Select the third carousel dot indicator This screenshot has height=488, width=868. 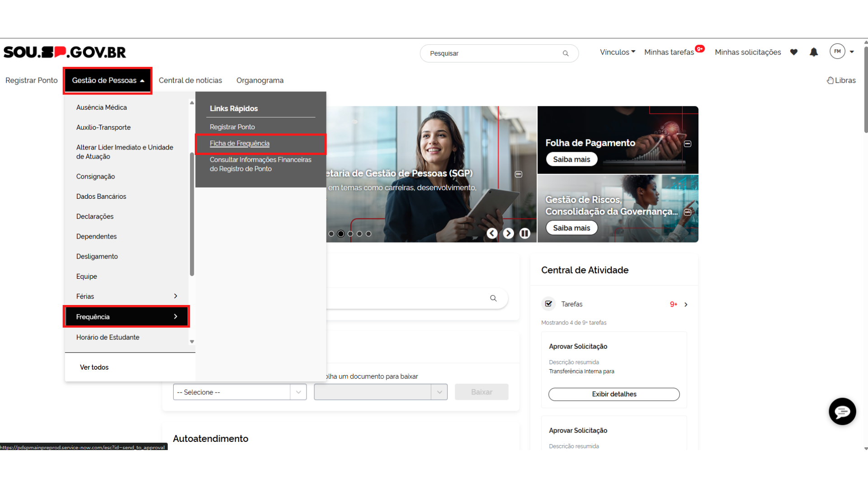coord(350,234)
